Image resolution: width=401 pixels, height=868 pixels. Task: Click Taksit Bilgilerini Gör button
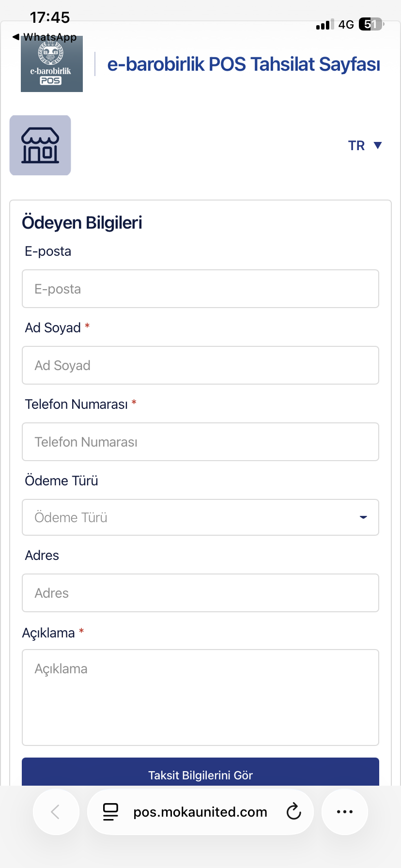click(x=200, y=772)
